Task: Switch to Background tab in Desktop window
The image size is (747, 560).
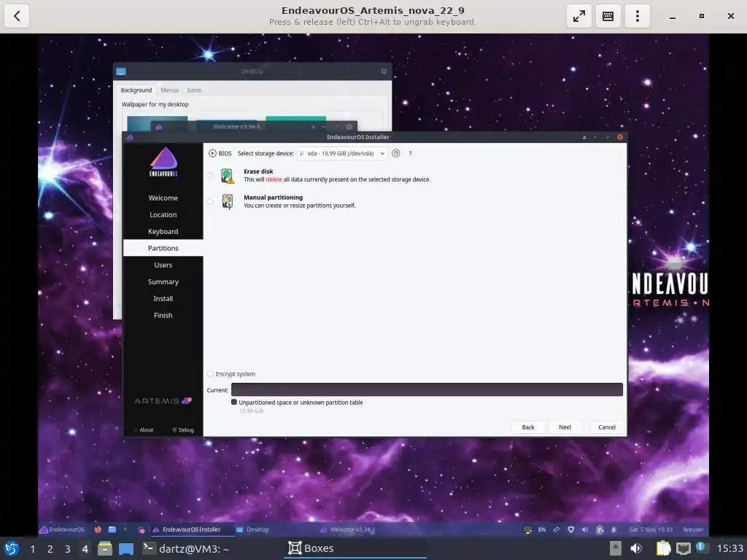Action: click(136, 90)
